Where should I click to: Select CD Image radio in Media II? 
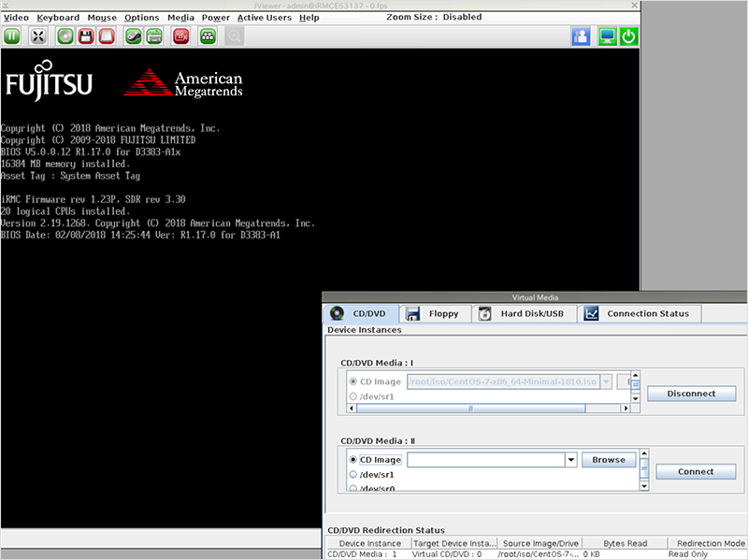tap(353, 460)
